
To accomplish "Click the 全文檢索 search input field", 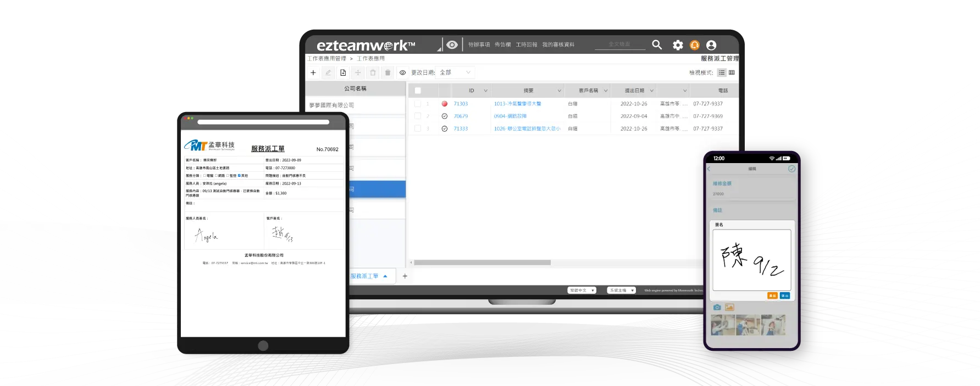I will click(x=619, y=44).
